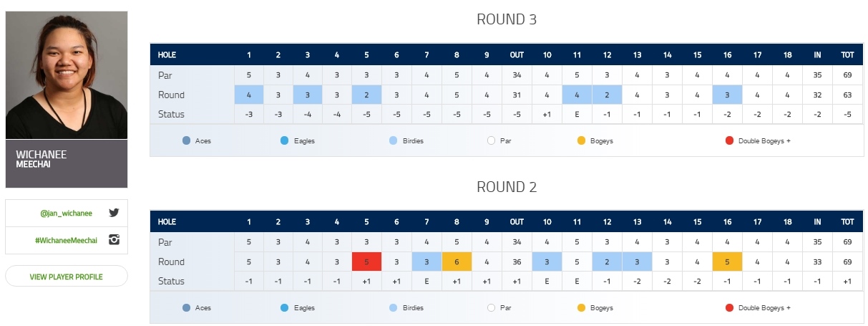868x326 pixels.
Task: Click the Round 2 Birdies legend dot
Action: 392,308
